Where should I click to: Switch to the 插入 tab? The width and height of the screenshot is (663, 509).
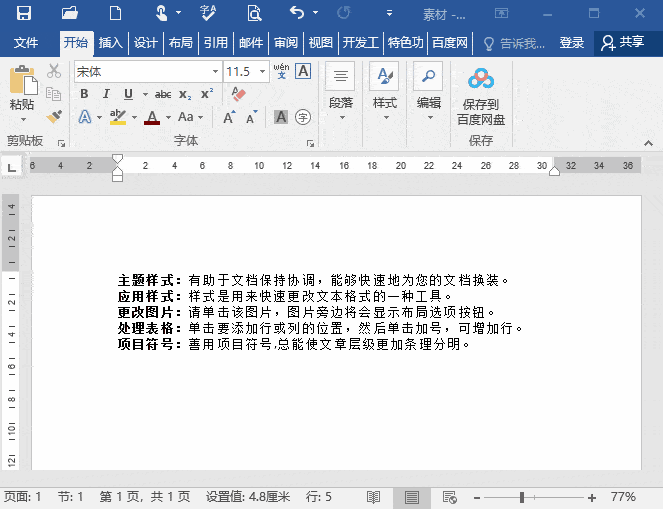110,43
